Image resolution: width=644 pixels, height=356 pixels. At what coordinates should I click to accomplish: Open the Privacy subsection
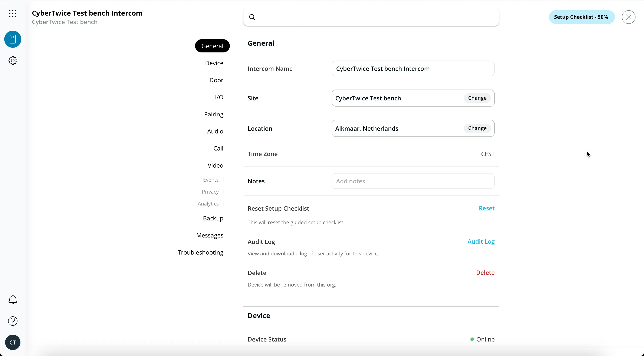(x=210, y=192)
